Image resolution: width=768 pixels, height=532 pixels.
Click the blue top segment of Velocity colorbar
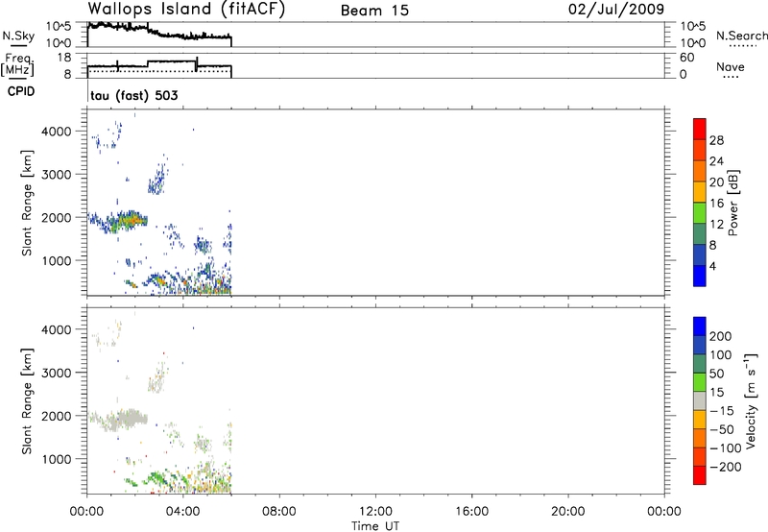click(x=700, y=326)
